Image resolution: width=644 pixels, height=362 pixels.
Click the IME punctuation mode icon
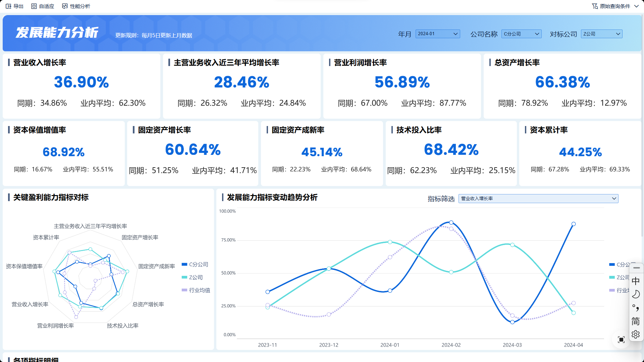point(636,308)
